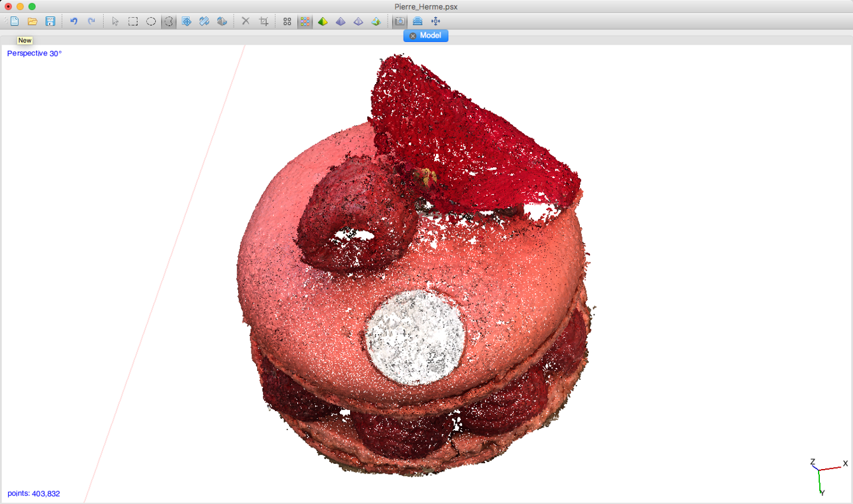Image resolution: width=853 pixels, height=504 pixels.
Task: Switch to Textured model view
Action: [376, 22]
